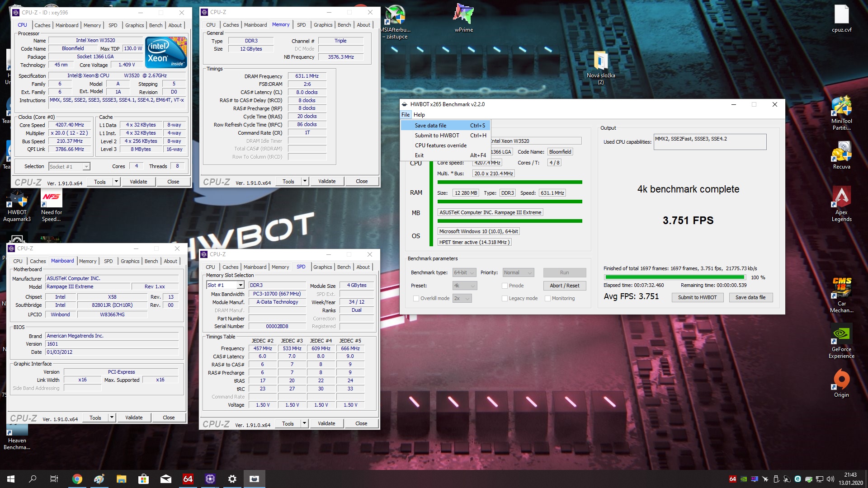This screenshot has width=868, height=488.
Task: Open the Nová složka (2) folder
Action: [x=601, y=68]
